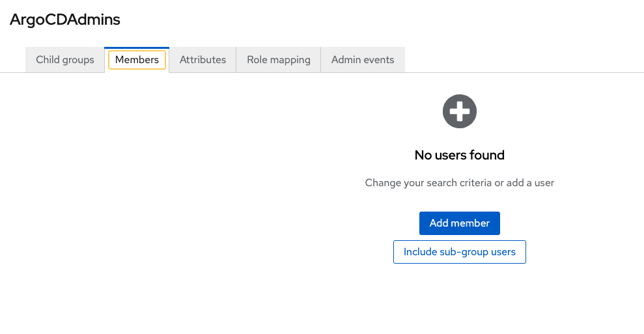Show group attributes settings
644x334 pixels.
[203, 60]
